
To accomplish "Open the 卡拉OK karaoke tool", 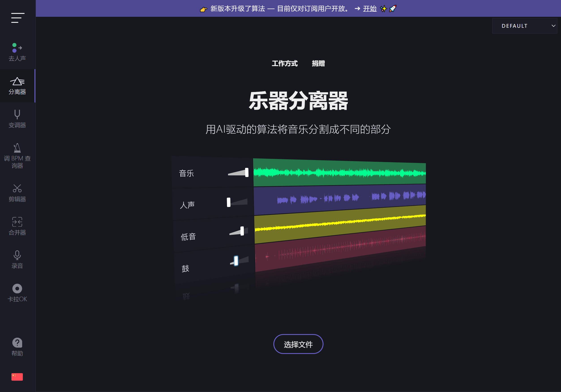I will (x=17, y=293).
